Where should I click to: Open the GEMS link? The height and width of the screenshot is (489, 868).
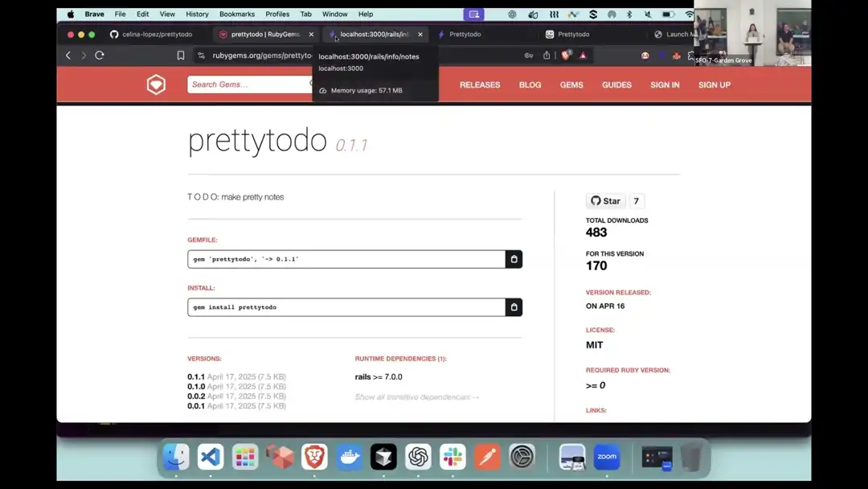pos(571,84)
